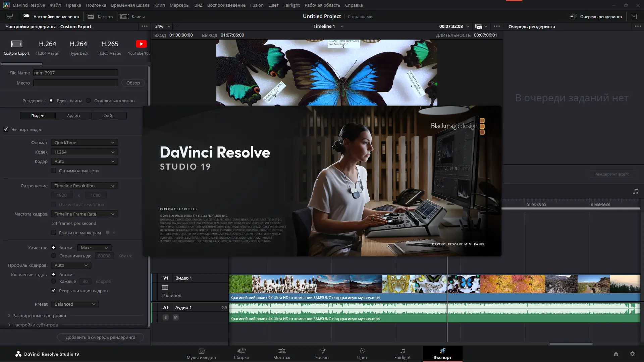Open Очередь рендеринга via top-right icon
This screenshot has height=362, width=644.
(x=573, y=16)
